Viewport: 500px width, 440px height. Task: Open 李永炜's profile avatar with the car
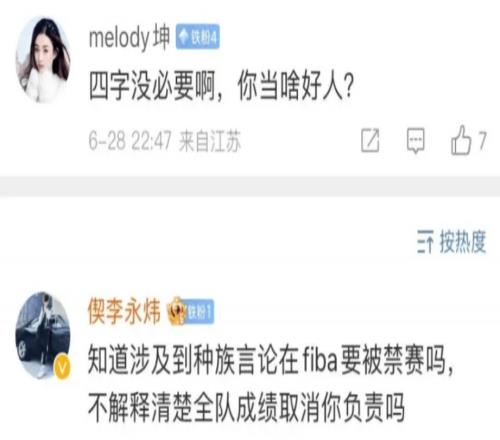(x=43, y=335)
